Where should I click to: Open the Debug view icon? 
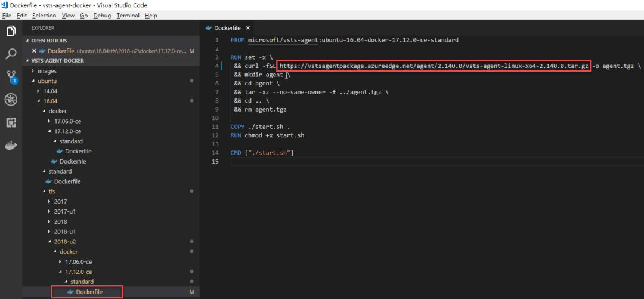pyautogui.click(x=11, y=100)
